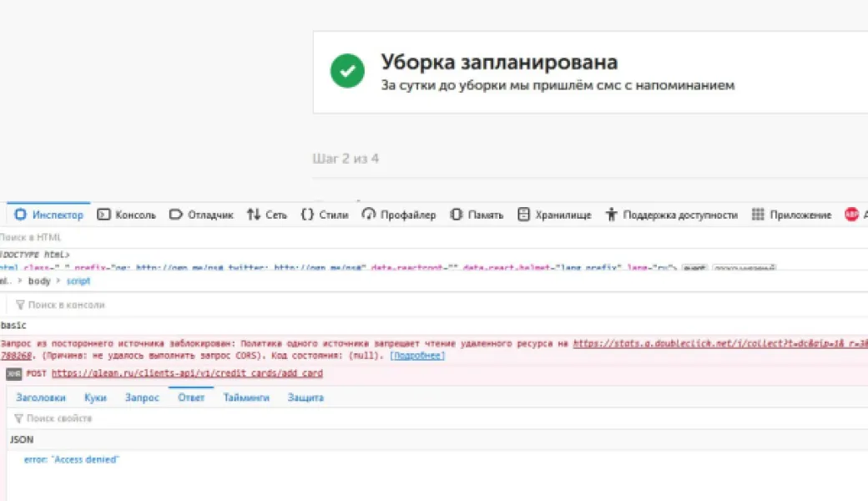Click the curly braces Styles icon
The height and width of the screenshot is (501, 868).
tap(307, 215)
